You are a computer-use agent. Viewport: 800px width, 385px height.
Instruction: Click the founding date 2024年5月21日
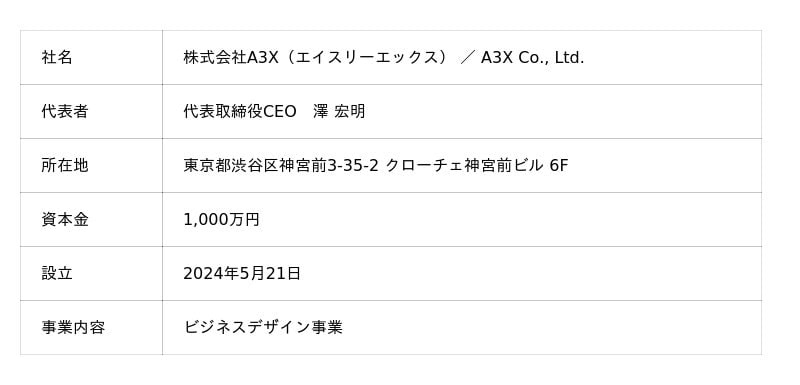[x=242, y=274]
